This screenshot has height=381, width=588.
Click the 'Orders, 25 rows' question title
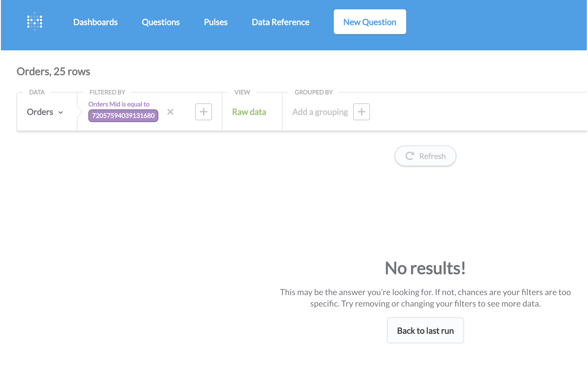(x=53, y=71)
